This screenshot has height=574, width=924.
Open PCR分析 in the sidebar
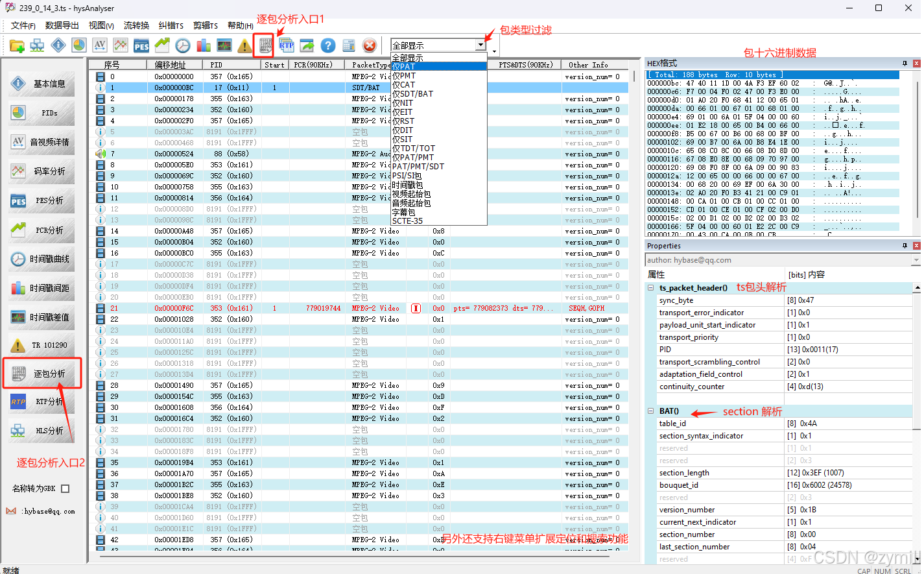coord(42,230)
